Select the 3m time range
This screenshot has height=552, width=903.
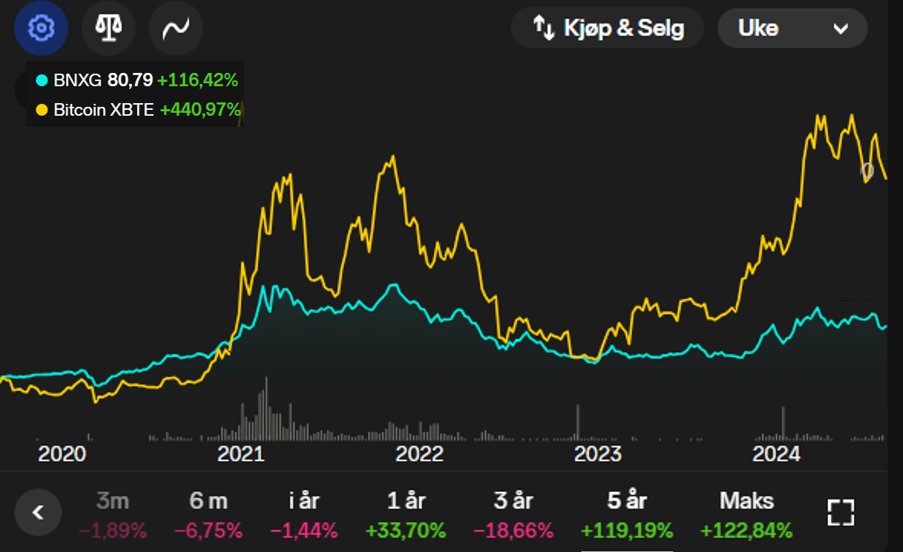113,515
